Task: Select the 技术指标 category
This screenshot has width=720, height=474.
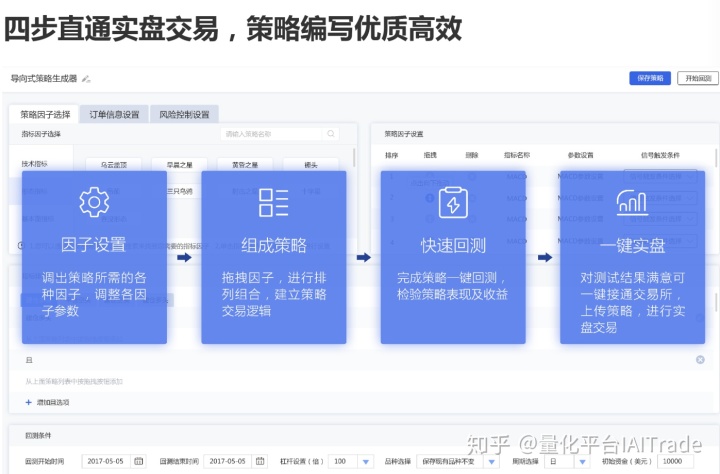Action: pyautogui.click(x=34, y=164)
